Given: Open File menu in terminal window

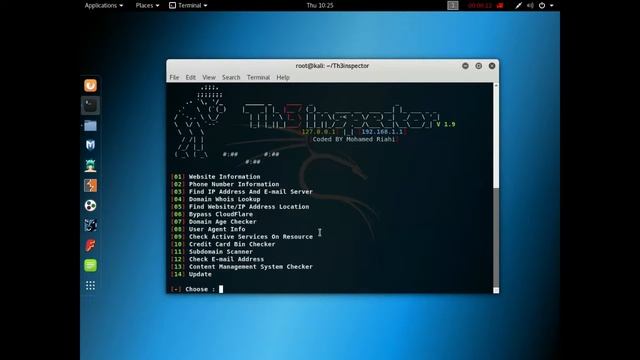Looking at the screenshot, I should pyautogui.click(x=174, y=77).
